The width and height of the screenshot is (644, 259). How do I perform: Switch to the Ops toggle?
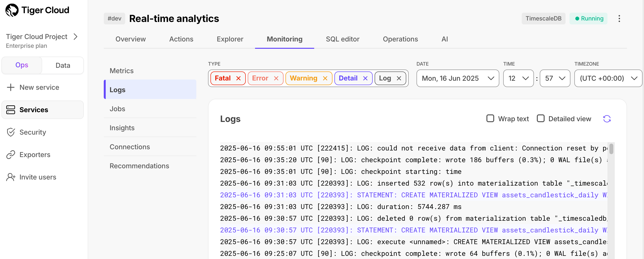pos(22,65)
